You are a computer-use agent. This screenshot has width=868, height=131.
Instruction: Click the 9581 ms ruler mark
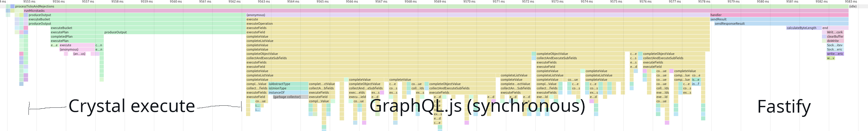coord(792,2)
